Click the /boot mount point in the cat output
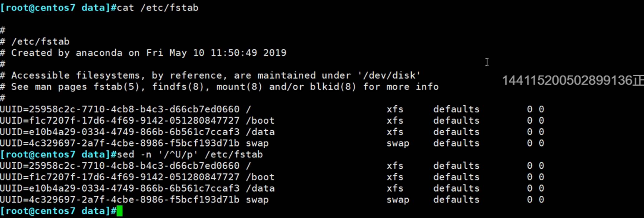The height and width of the screenshot is (218, 644). point(260,121)
